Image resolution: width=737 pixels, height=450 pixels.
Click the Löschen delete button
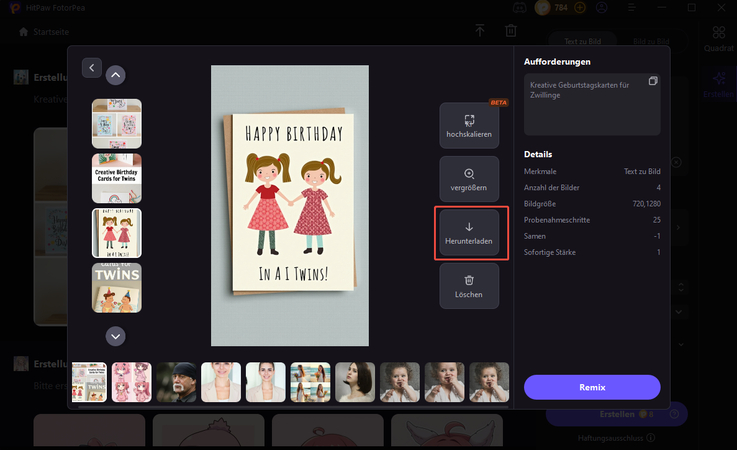pyautogui.click(x=469, y=286)
